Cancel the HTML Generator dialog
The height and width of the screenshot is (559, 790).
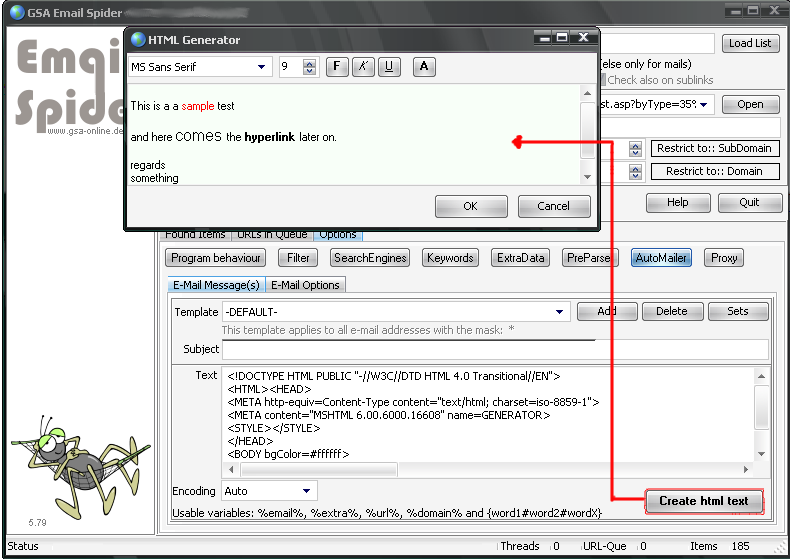(x=553, y=206)
